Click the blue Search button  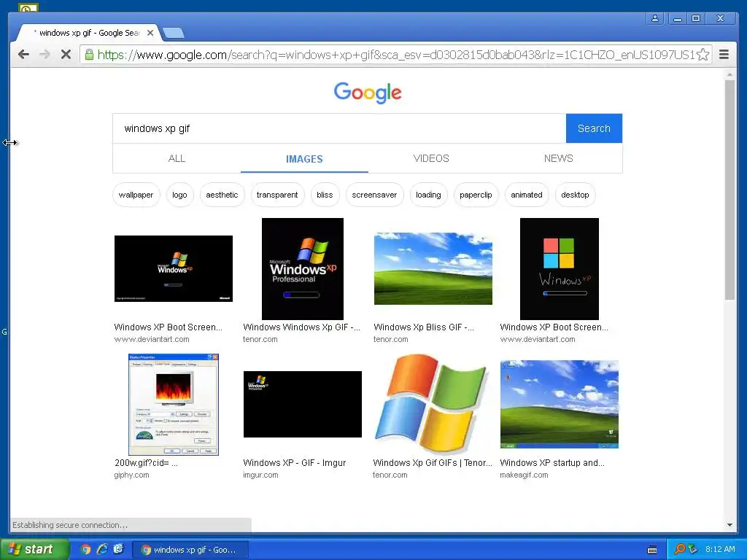pos(594,128)
